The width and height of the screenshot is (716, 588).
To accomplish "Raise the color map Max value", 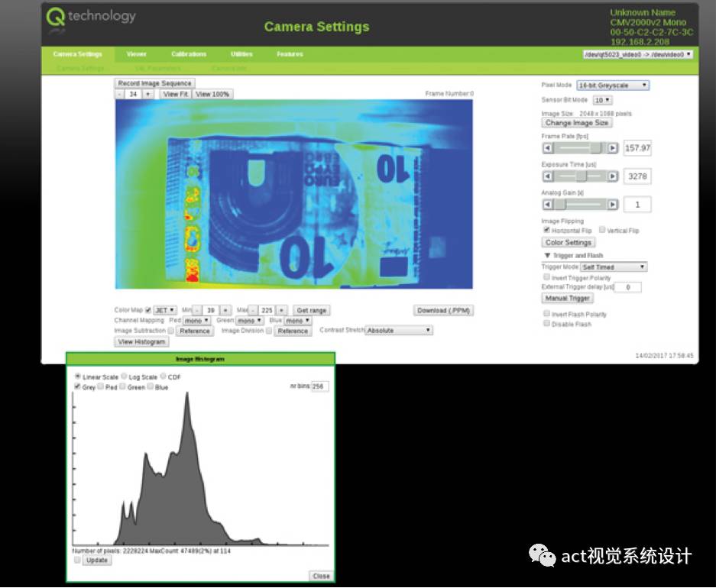I will pos(282,310).
